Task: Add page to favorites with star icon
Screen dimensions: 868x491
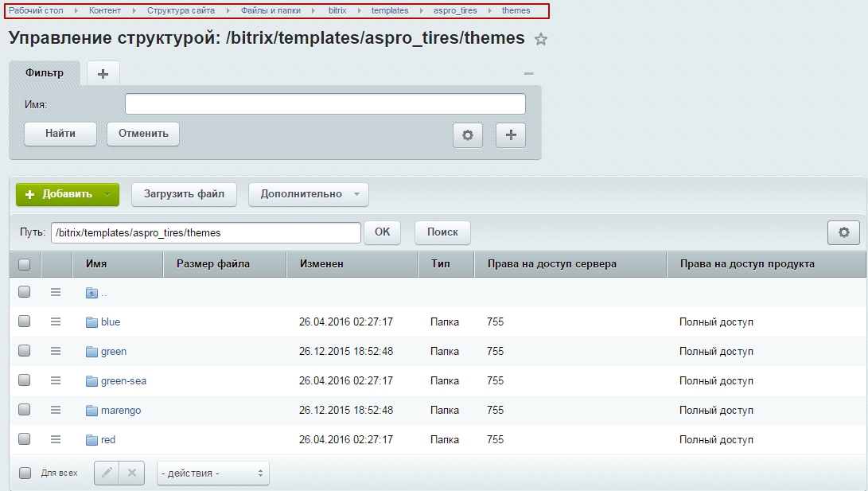Action: click(541, 39)
